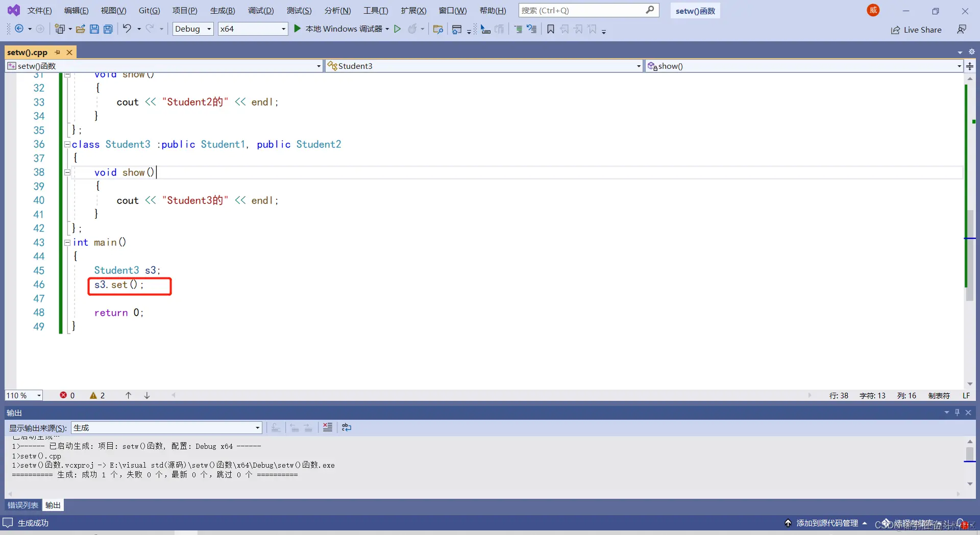Click the split editor icon at top right
This screenshot has height=535, width=980.
(x=970, y=66)
